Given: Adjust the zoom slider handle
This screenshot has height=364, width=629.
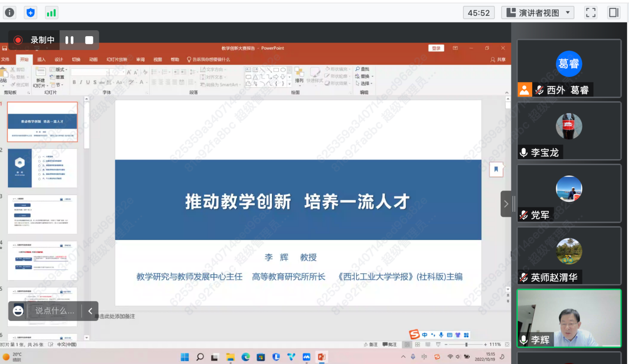Looking at the screenshot, I should tap(466, 344).
